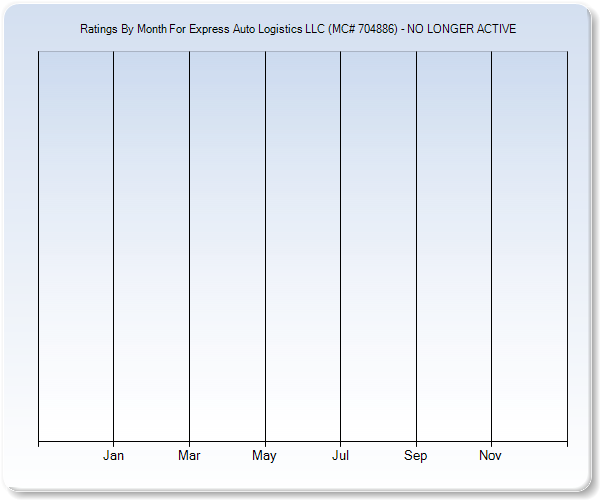600x500 pixels.
Task: Click the Sep axis label
Action: [x=416, y=456]
